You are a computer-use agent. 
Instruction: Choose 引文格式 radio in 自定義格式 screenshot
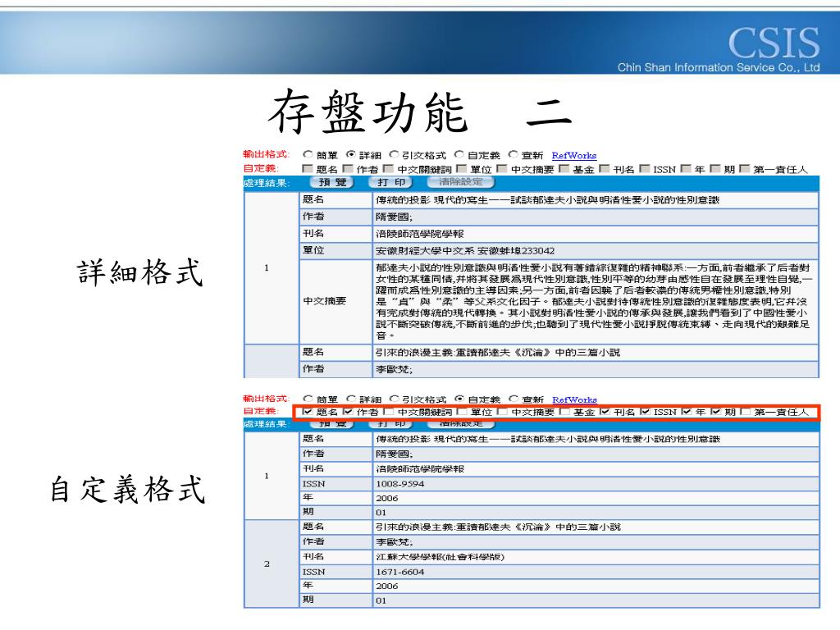point(395,399)
